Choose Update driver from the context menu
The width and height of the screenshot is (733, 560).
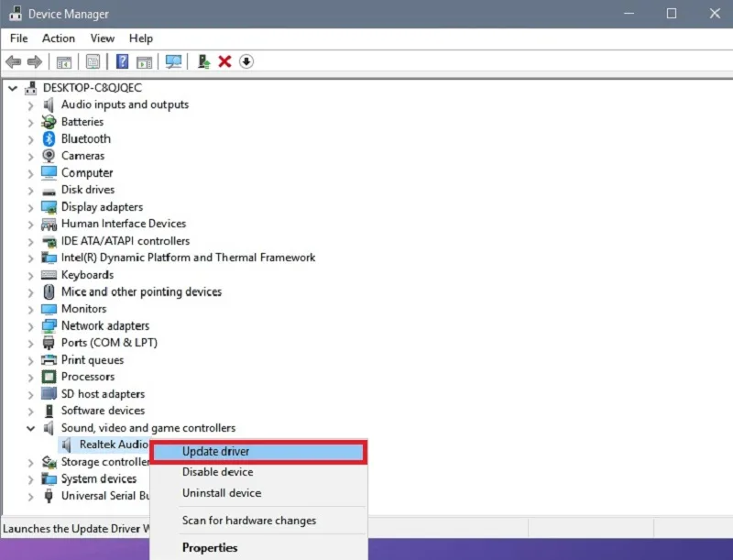coord(216,451)
